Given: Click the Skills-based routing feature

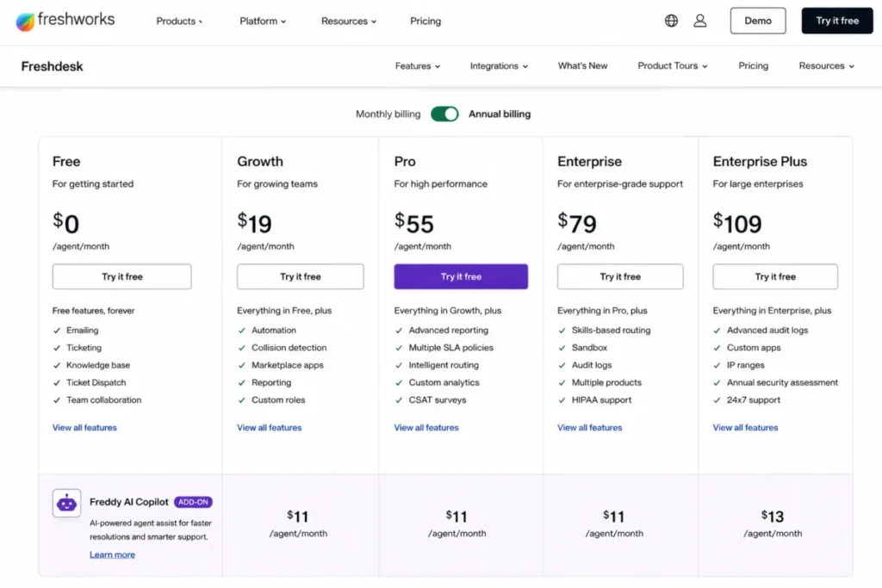Looking at the screenshot, I should [611, 331].
